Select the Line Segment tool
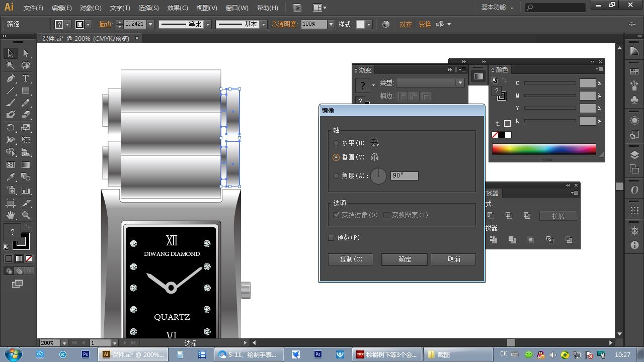The image size is (644, 362). pos(11,91)
